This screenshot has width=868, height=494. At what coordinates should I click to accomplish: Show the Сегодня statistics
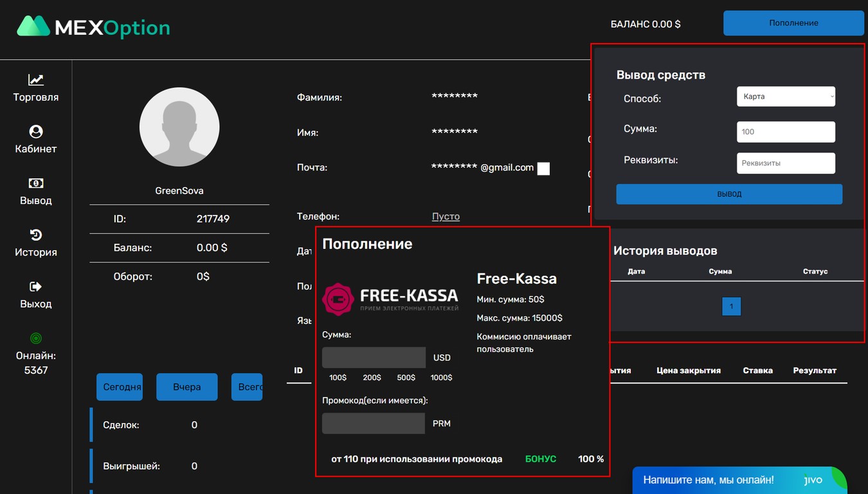click(120, 387)
